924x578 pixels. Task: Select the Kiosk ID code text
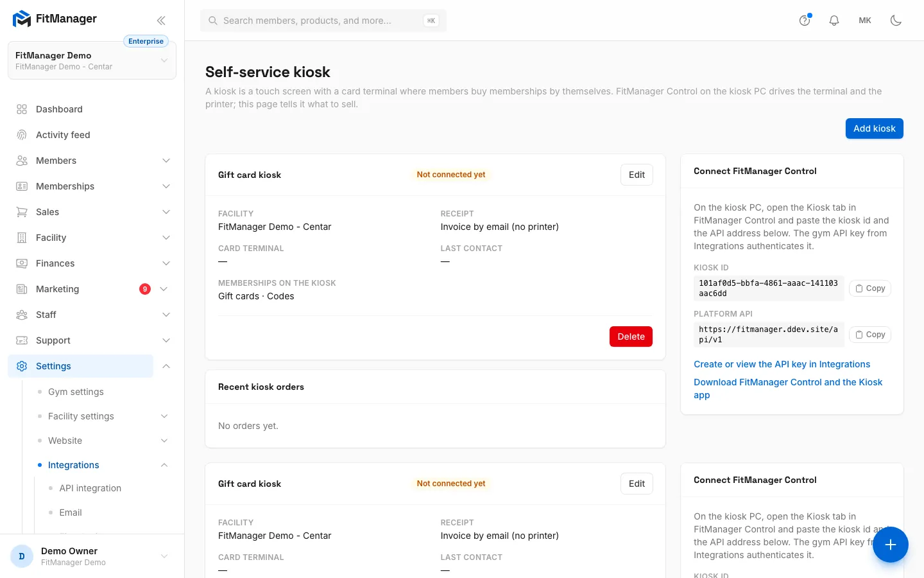[x=768, y=288]
